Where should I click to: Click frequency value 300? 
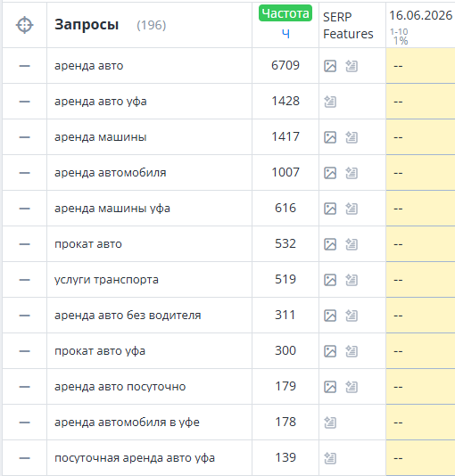pos(285,350)
